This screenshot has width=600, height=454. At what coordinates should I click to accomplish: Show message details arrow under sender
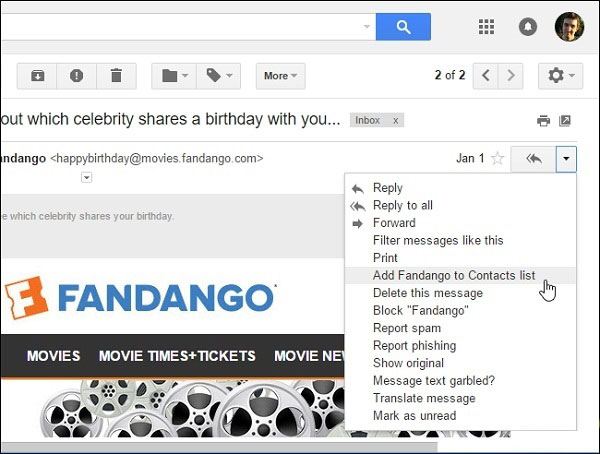point(87,177)
